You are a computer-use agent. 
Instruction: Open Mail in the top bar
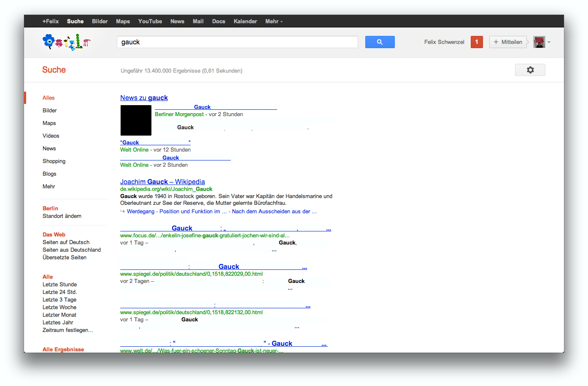tap(198, 21)
